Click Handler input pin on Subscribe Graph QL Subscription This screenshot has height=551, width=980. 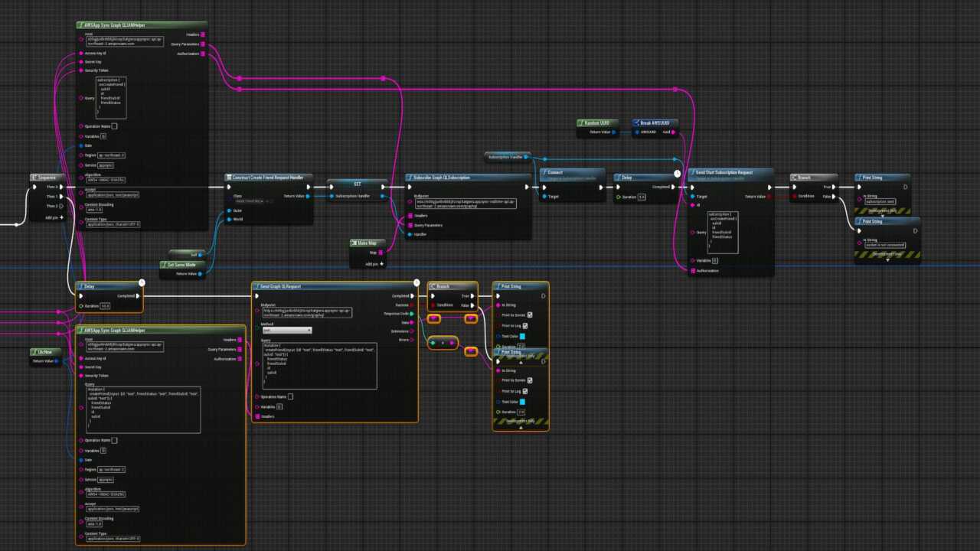[409, 234]
